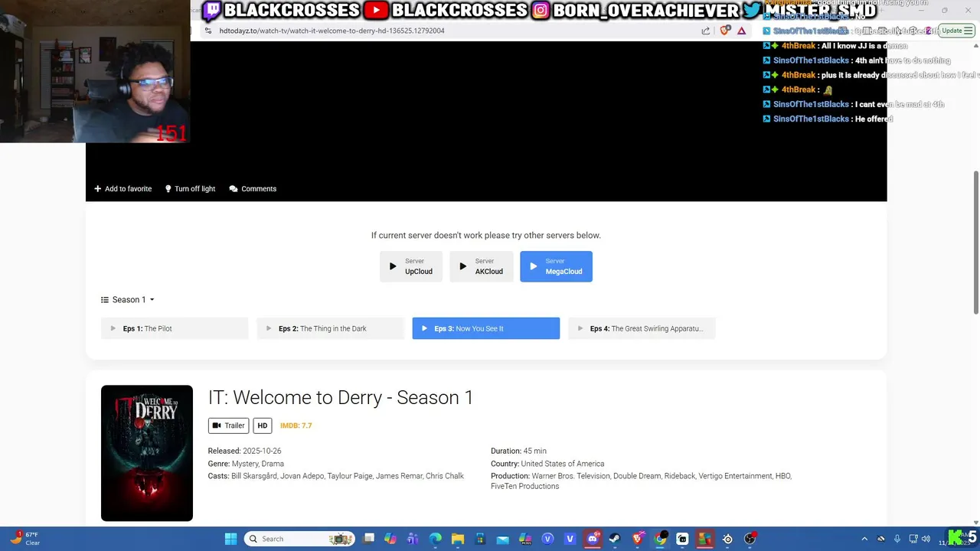The height and width of the screenshot is (551, 980).
Task: Click the OneDrive cloud icon in tray
Action: pyautogui.click(x=880, y=539)
